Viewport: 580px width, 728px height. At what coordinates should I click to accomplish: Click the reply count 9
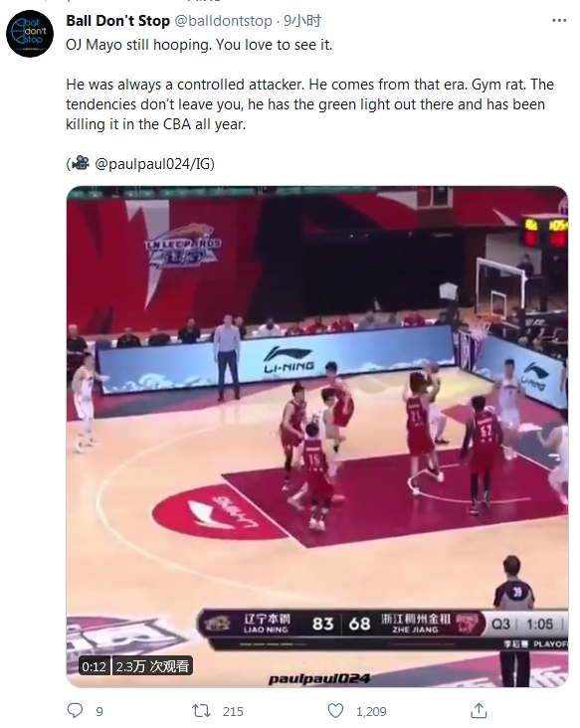click(99, 712)
